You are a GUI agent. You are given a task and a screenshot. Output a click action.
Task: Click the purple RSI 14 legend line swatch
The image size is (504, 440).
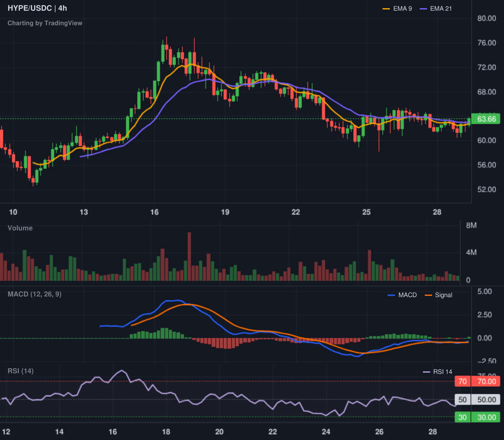(x=427, y=372)
